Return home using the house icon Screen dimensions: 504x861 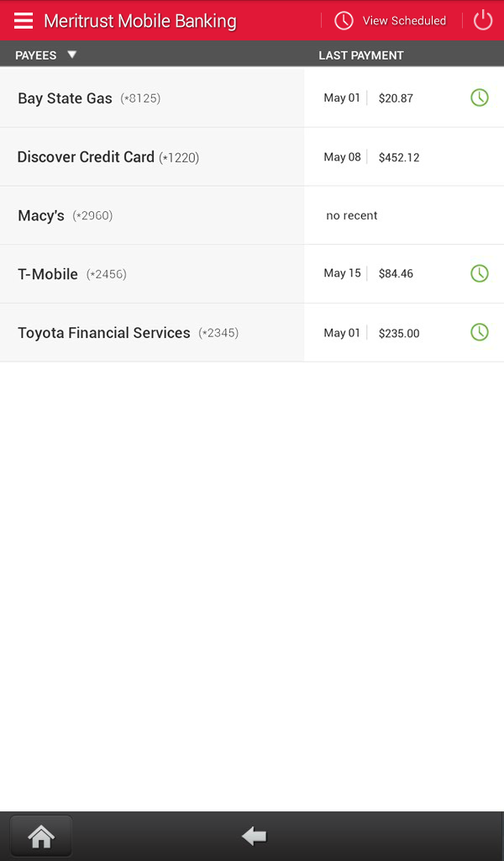pos(40,836)
